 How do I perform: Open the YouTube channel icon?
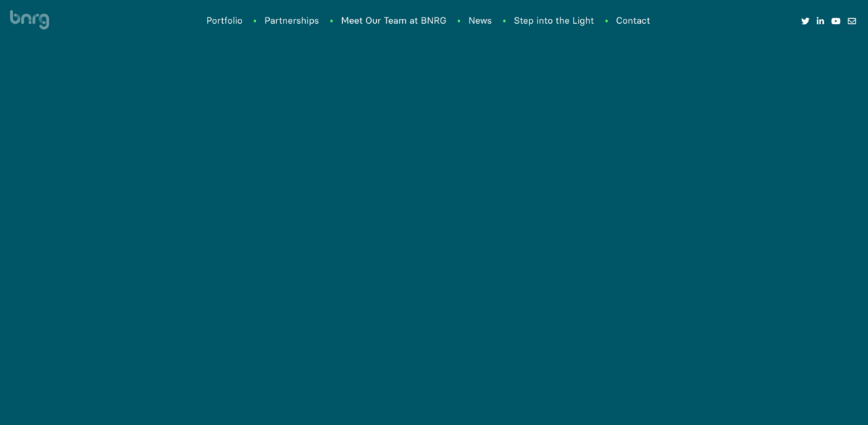(x=835, y=21)
